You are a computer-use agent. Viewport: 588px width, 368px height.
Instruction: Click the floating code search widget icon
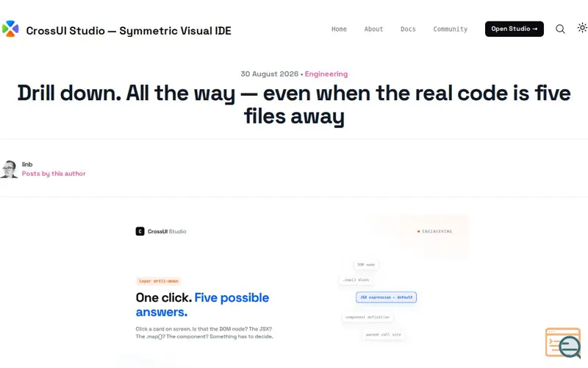pyautogui.click(x=563, y=342)
